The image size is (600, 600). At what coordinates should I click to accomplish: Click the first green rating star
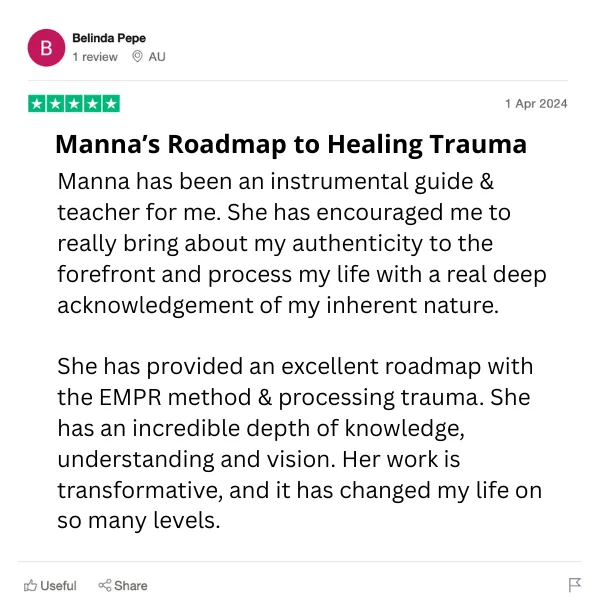tap(37, 103)
